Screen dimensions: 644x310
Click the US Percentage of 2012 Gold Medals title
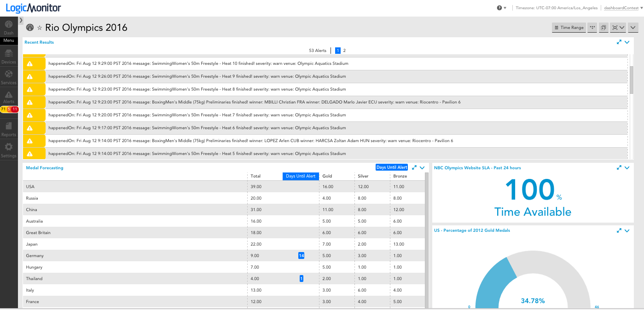472,230
